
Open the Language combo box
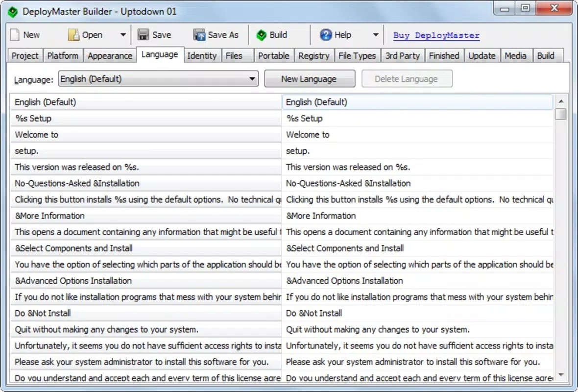tap(158, 79)
